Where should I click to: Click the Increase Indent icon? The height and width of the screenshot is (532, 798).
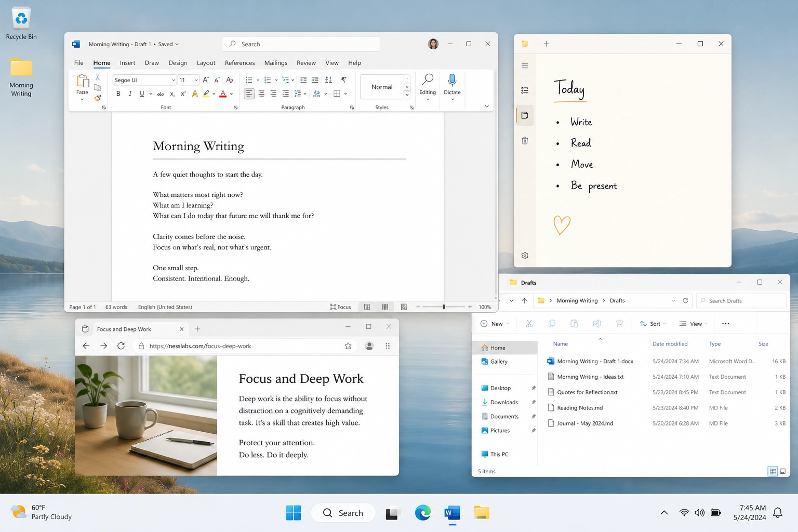tap(315, 80)
